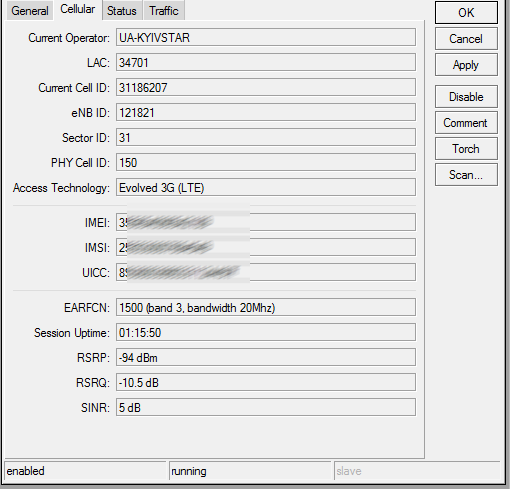Click the LAC field showing 34701
Image resolution: width=510 pixels, height=489 pixels.
(266, 62)
